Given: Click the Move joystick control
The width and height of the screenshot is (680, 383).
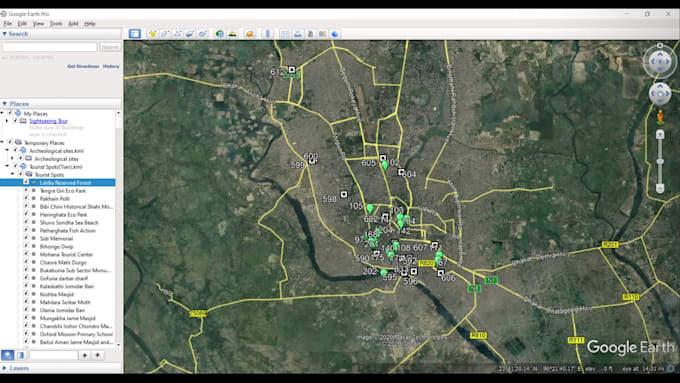Looking at the screenshot, I should click(x=660, y=94).
